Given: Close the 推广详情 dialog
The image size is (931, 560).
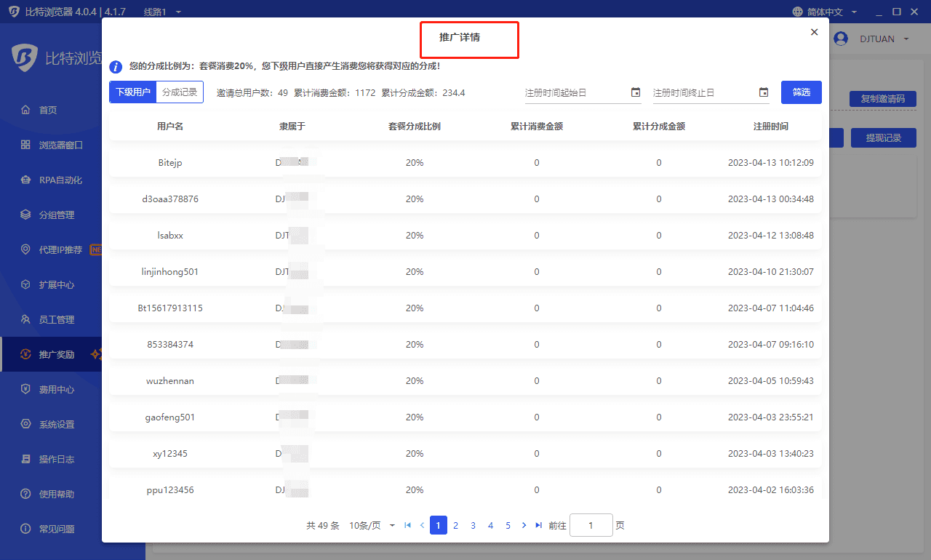Looking at the screenshot, I should point(814,32).
